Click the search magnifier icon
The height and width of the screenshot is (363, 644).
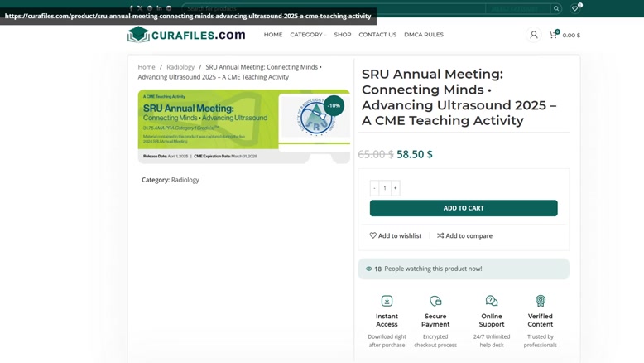click(556, 8)
